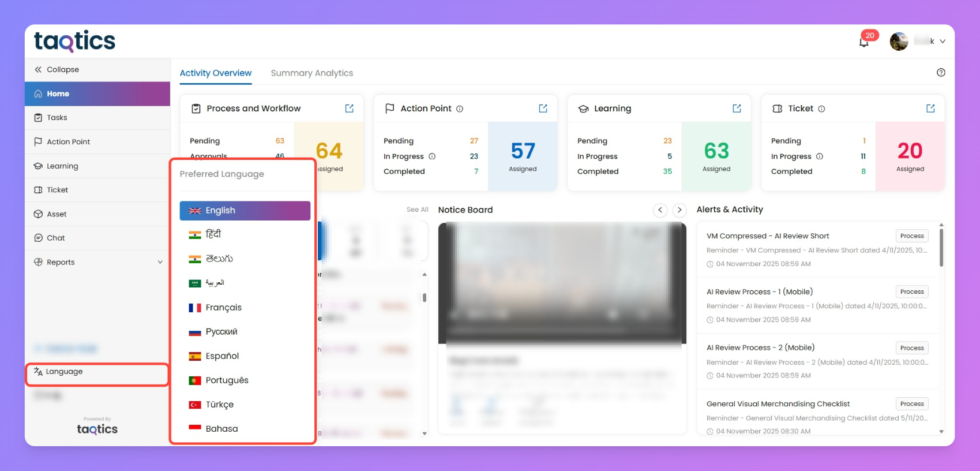Select Português language option

245,380
